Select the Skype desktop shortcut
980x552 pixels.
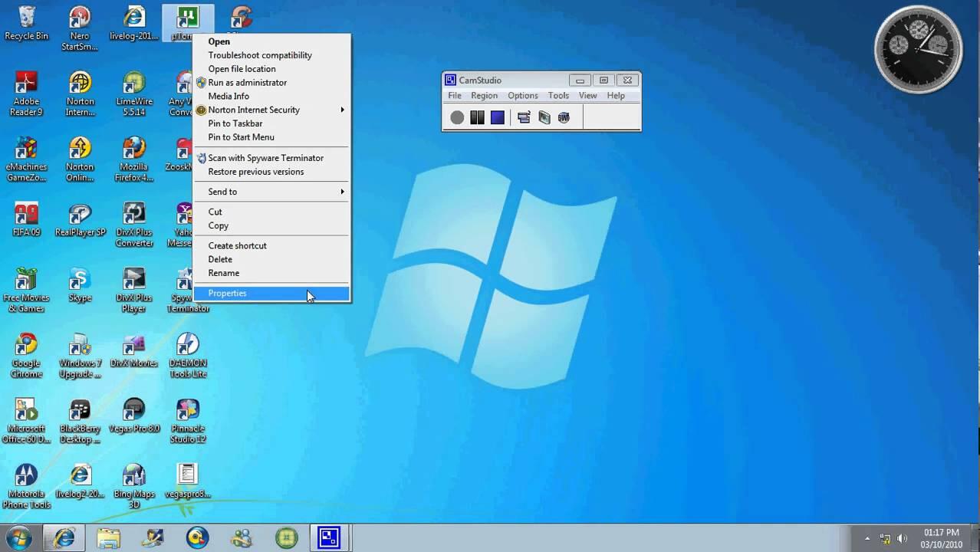point(80,284)
